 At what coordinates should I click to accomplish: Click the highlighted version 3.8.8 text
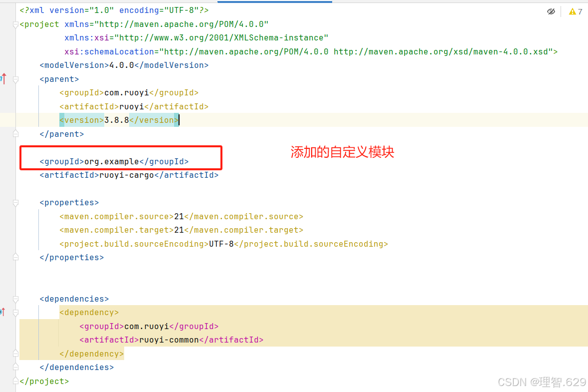tap(116, 119)
